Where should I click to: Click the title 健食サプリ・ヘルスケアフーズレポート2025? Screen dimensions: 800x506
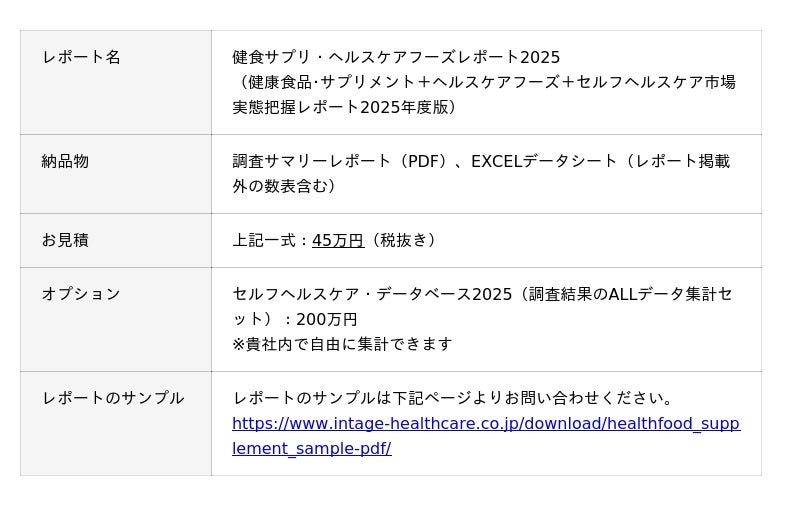point(396,57)
